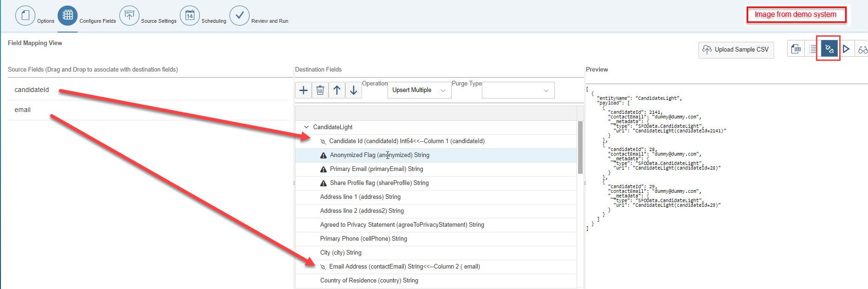The width and height of the screenshot is (868, 289).
Task: Select Country of Residence (country) row
Action: 436,281
